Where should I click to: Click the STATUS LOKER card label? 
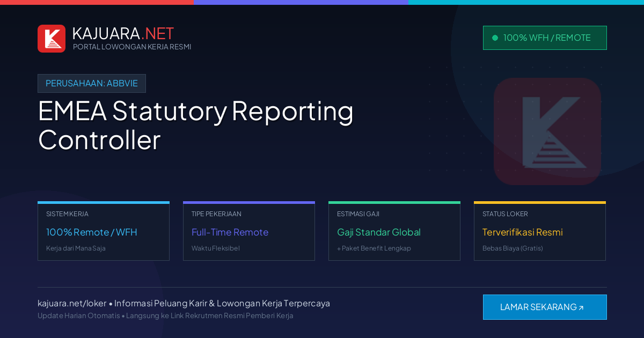(x=505, y=214)
